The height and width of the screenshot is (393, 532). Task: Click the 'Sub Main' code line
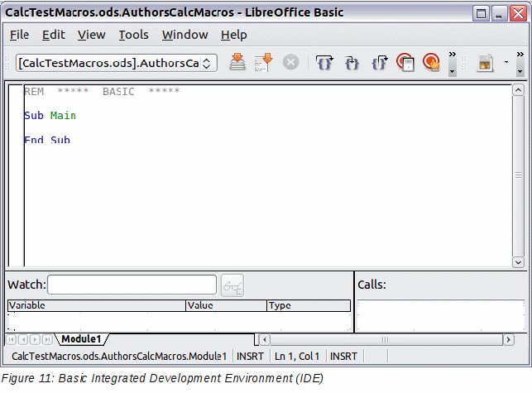(x=50, y=116)
